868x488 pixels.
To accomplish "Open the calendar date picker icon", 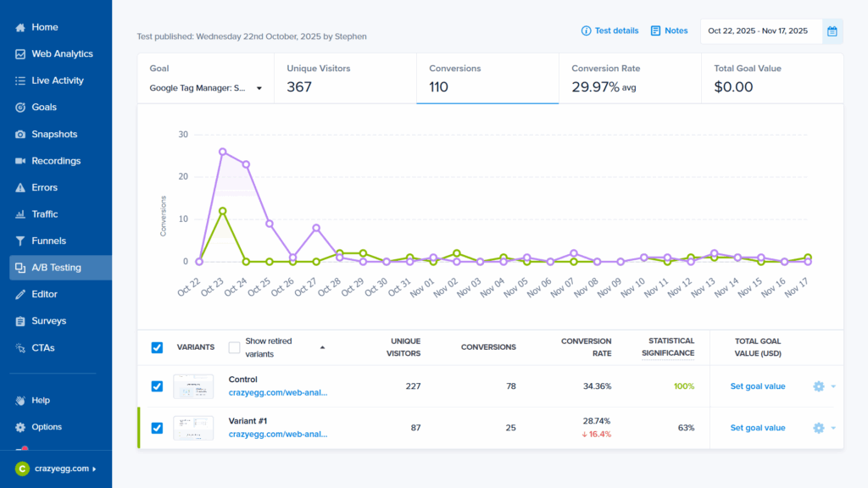I will pyautogui.click(x=832, y=31).
